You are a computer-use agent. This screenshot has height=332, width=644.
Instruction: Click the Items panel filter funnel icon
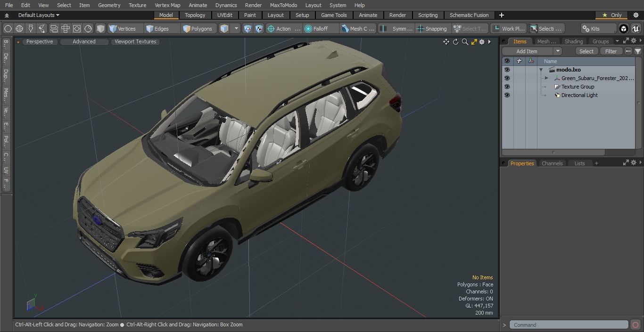[638, 51]
